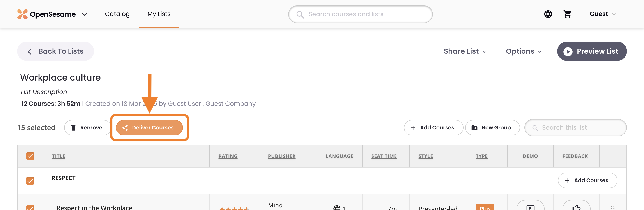Click the Workplace culture list title
The width and height of the screenshot is (644, 210).
coord(60,78)
